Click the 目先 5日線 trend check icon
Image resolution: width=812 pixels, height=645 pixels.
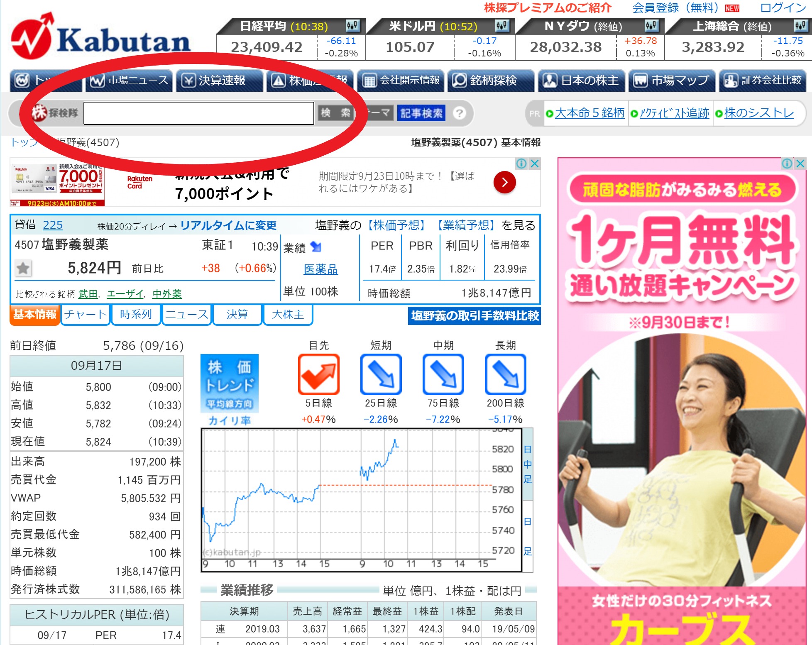pyautogui.click(x=318, y=374)
